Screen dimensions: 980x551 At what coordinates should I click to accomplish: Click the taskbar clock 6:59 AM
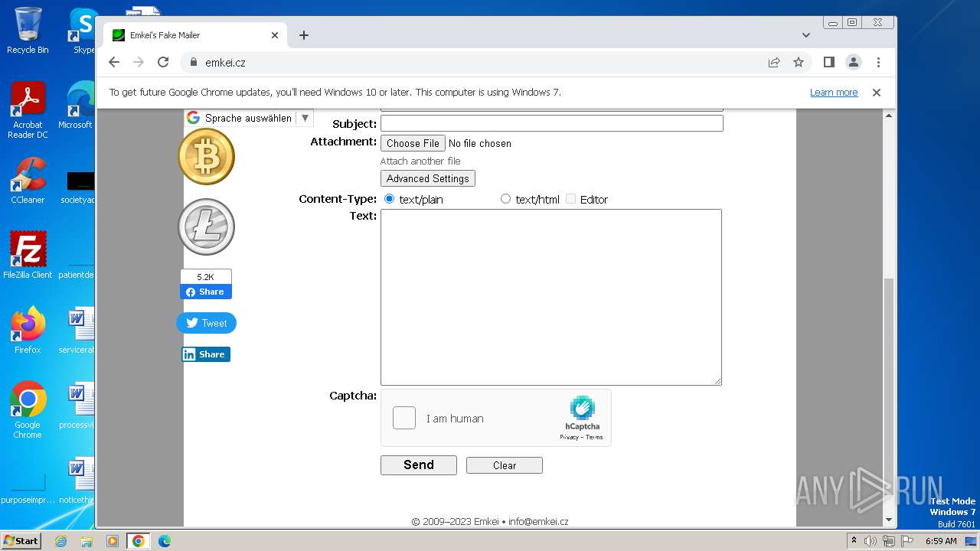point(941,541)
